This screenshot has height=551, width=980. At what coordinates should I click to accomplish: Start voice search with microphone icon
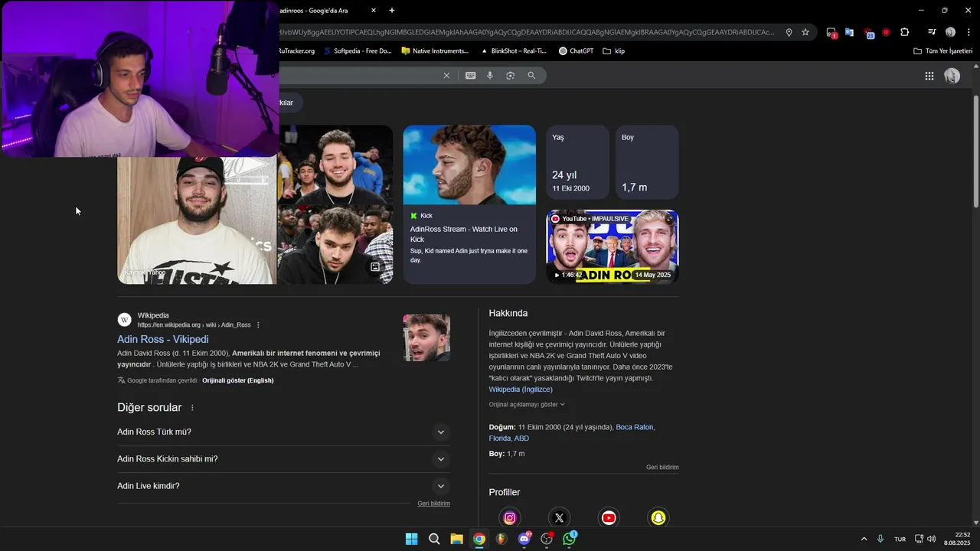pos(490,76)
